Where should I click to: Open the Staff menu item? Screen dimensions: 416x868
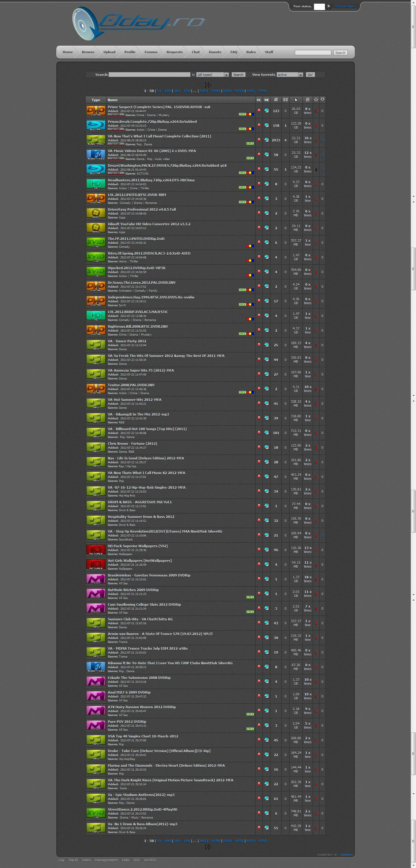pyautogui.click(x=269, y=52)
